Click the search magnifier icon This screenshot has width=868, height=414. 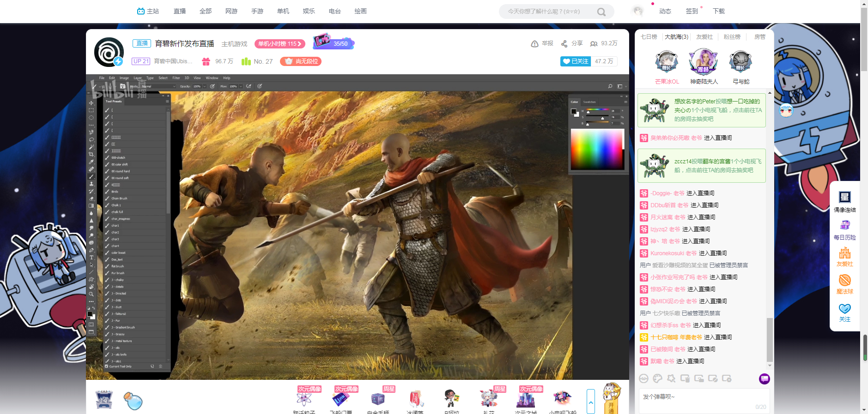pos(601,12)
